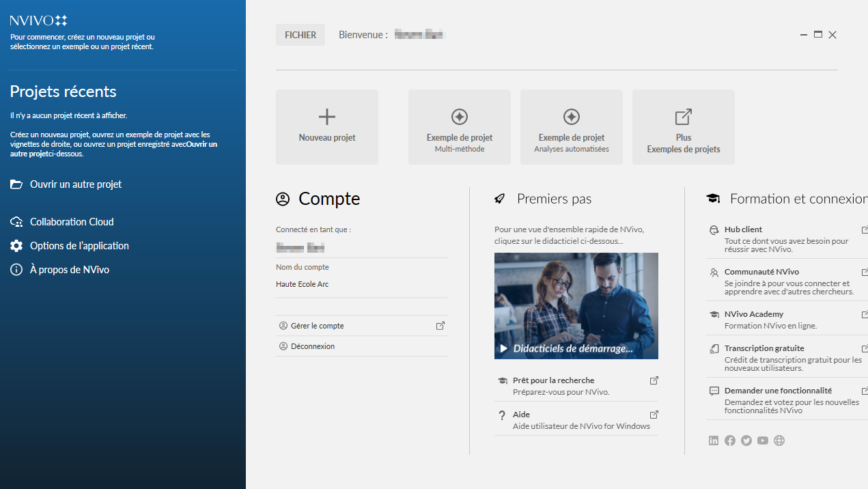Click 'Il n'y a aucun projet récent à afficher.'
Image resolution: width=868 pixels, height=489 pixels.
tap(69, 115)
